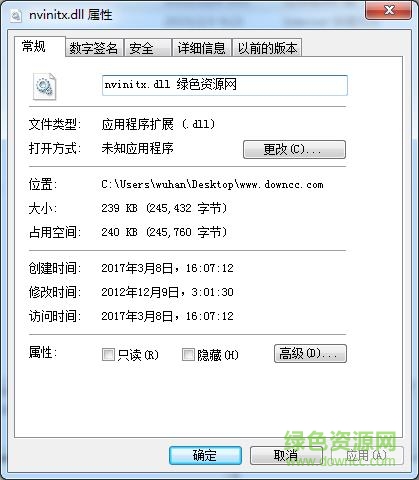The height and width of the screenshot is (480, 419).
Task: Go to the 以前的版本 tab
Action: click(x=267, y=48)
